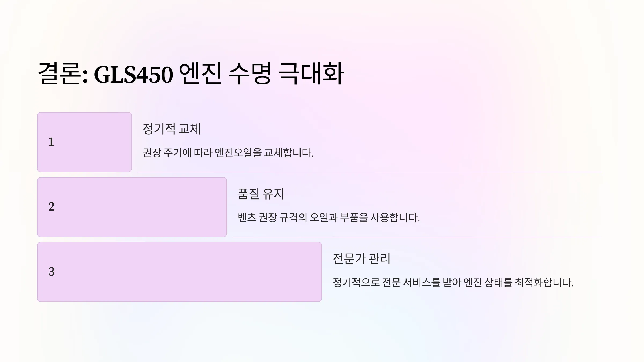Select the heading "품질 유지"
The width and height of the screenshot is (644, 362).
pos(261,194)
